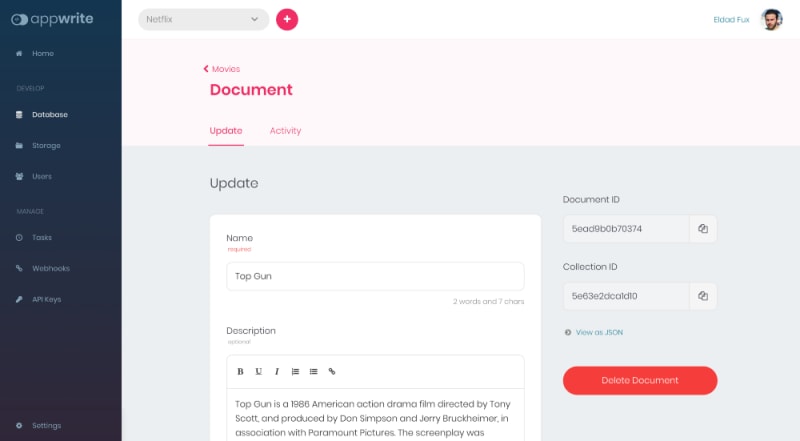The image size is (800, 441).
Task: Click the Database stack icon
Action: (19, 114)
